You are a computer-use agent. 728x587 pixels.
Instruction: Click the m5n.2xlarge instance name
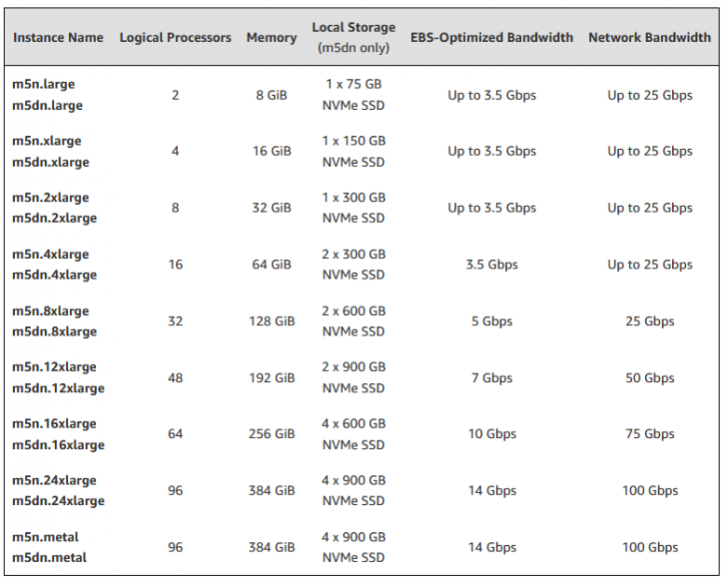50,198
